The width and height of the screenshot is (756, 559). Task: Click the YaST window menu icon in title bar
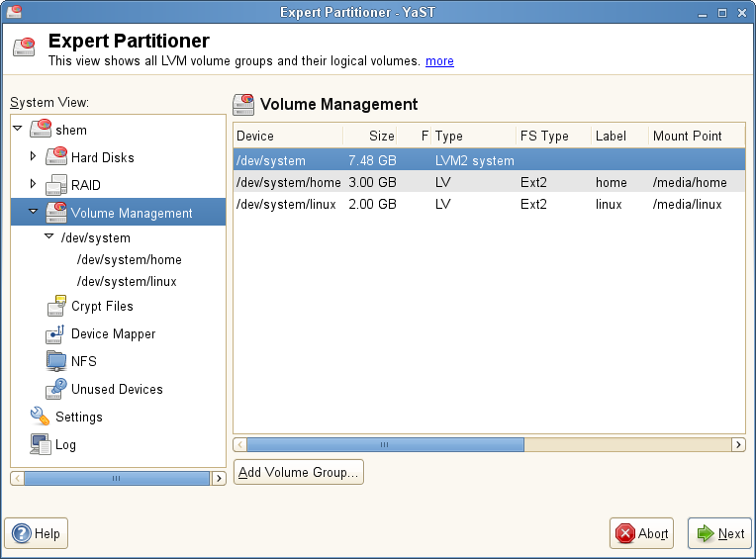click(14, 11)
